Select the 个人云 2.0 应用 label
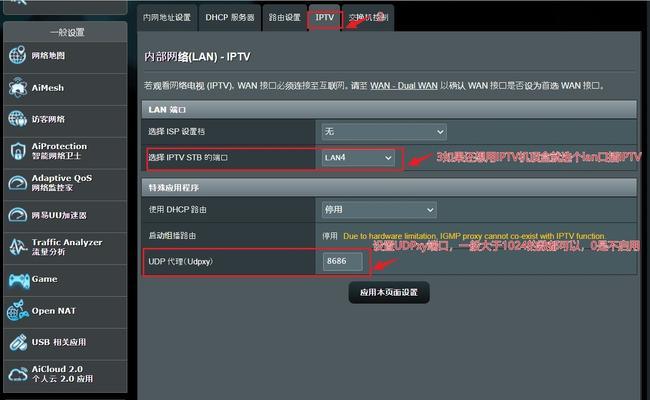650x400 pixels. coord(62,379)
